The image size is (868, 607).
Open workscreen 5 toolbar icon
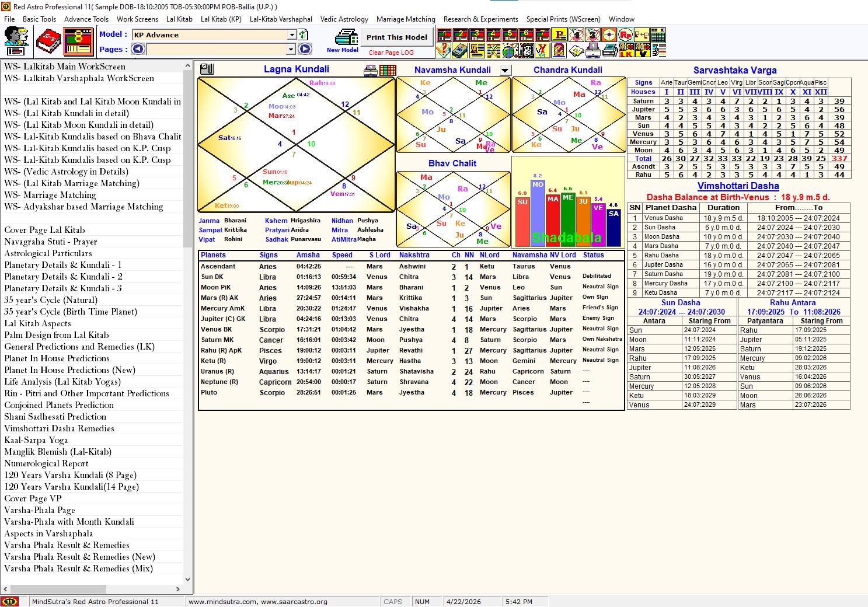[x=510, y=35]
